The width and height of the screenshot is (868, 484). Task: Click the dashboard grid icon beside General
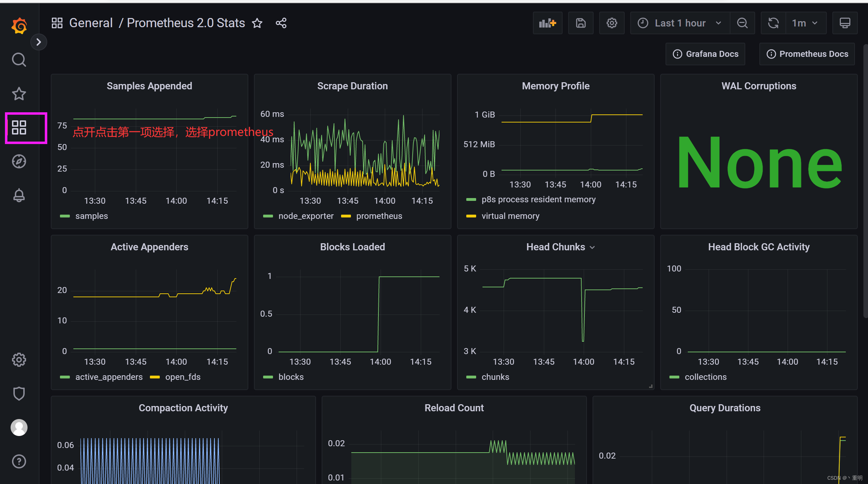click(57, 23)
